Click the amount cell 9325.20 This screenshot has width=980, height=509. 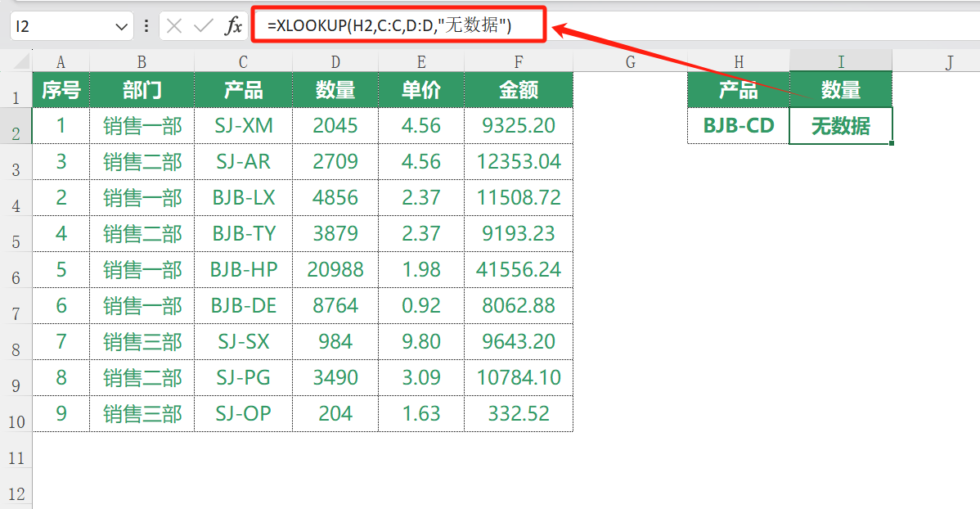[519, 126]
